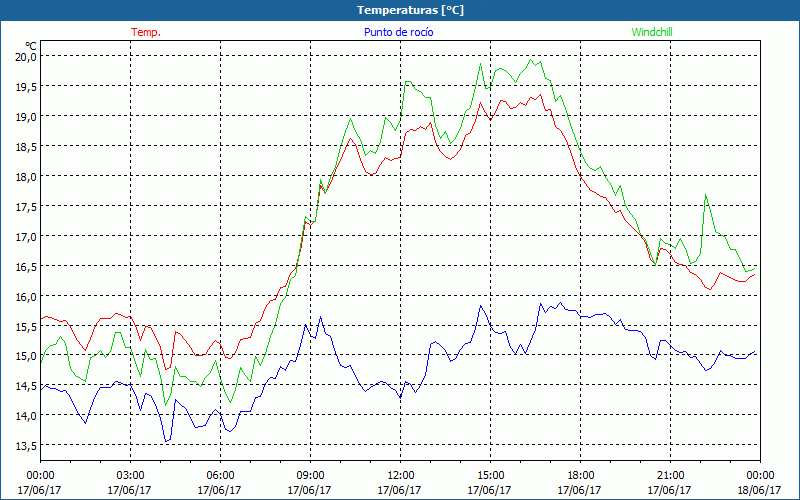Click the '°C' unit label on the axis
The height and width of the screenshot is (500, 800).
(x=31, y=46)
